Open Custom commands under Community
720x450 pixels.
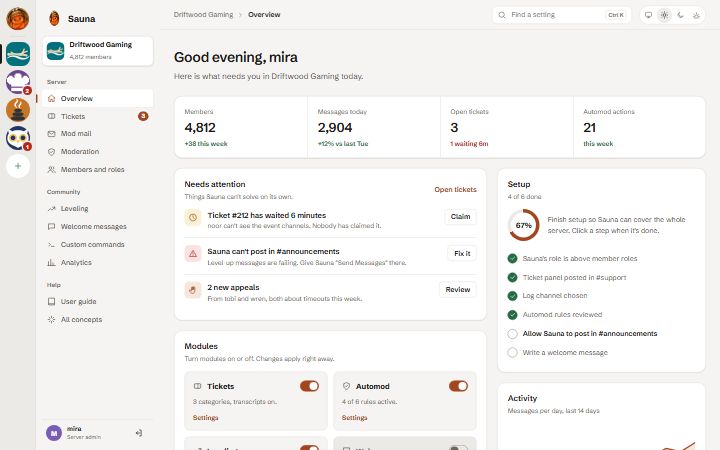coord(97,244)
